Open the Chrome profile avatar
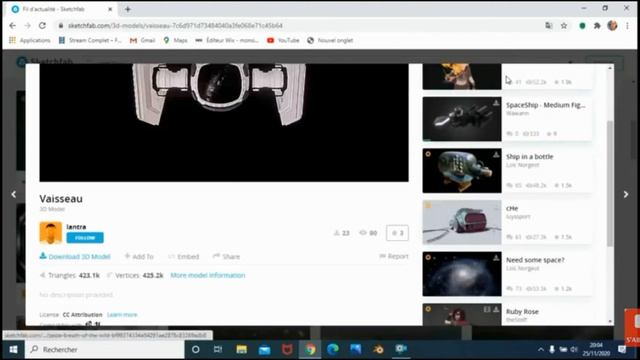 [x=612, y=25]
